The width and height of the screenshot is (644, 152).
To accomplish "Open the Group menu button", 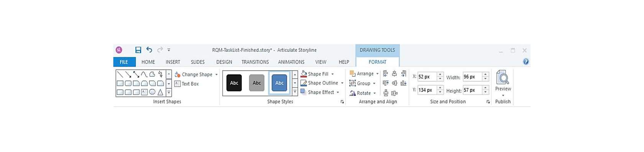I will coord(363,83).
